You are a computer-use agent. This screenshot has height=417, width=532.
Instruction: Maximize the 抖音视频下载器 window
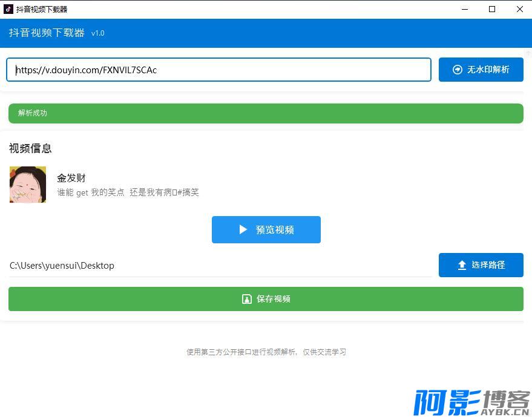pos(492,9)
